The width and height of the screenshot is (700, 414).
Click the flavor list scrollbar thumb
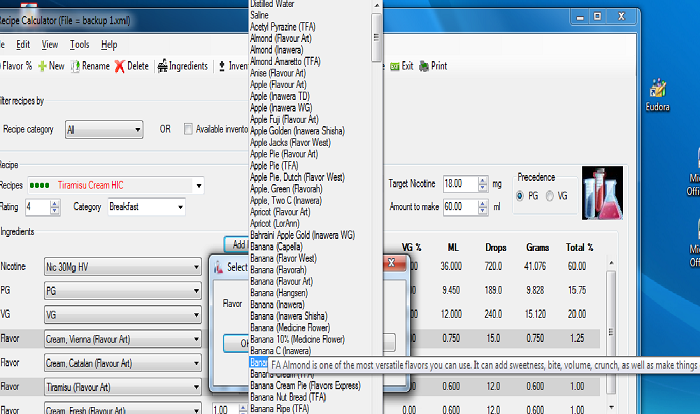376,37
